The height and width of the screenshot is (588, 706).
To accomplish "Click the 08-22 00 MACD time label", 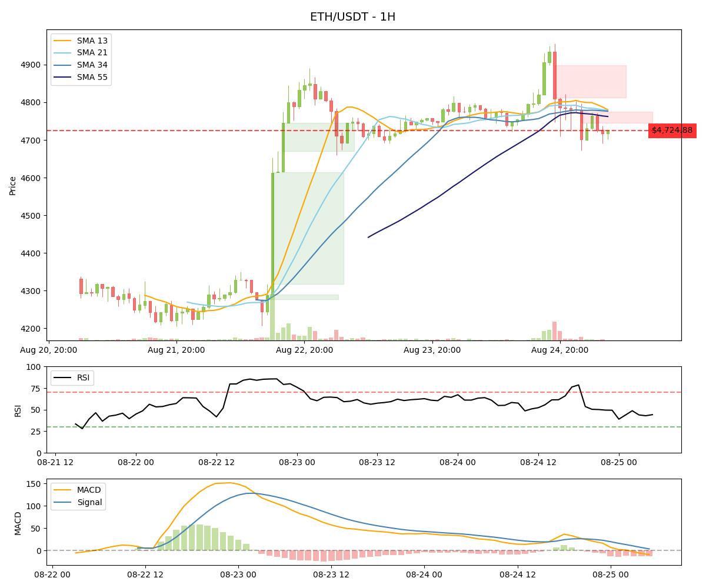I will [52, 574].
